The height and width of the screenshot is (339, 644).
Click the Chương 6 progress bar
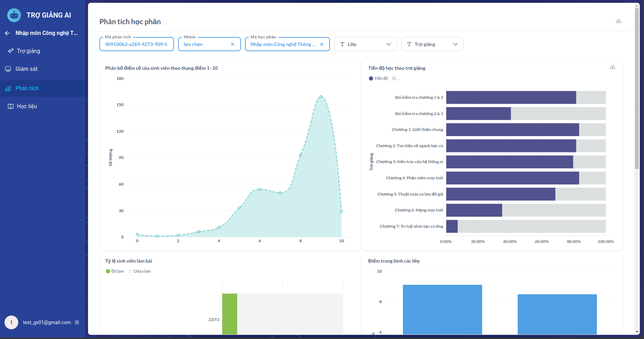(474, 210)
